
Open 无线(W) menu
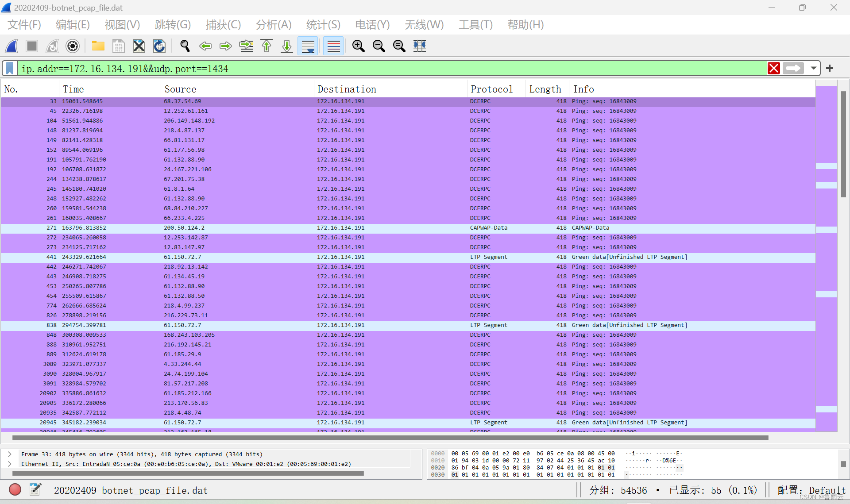pos(424,25)
